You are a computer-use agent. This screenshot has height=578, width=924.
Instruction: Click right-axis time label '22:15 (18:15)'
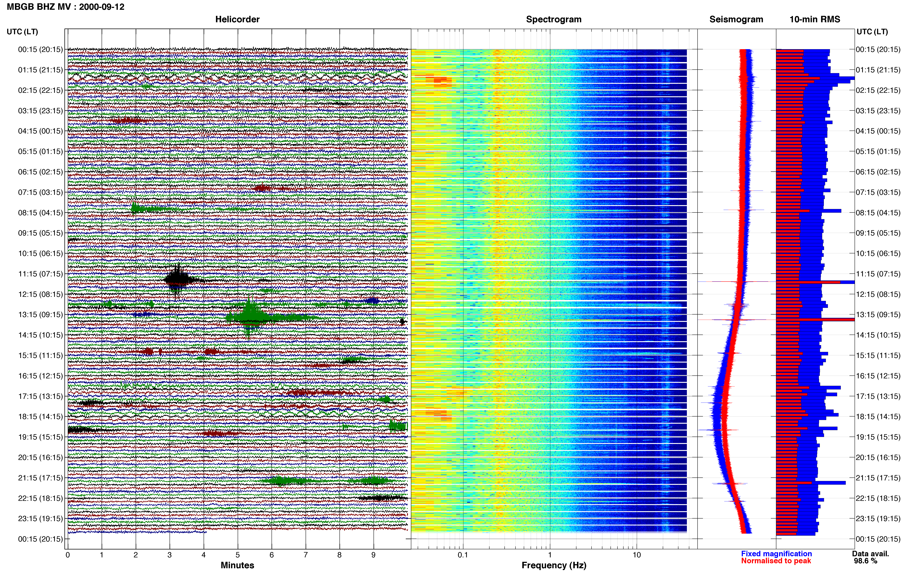[878, 498]
